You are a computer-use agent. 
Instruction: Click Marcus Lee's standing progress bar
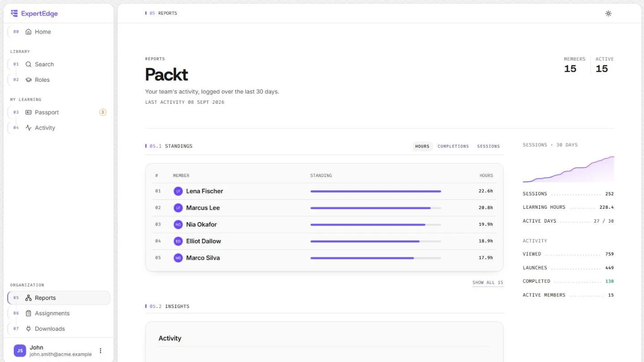pyautogui.click(x=376, y=208)
